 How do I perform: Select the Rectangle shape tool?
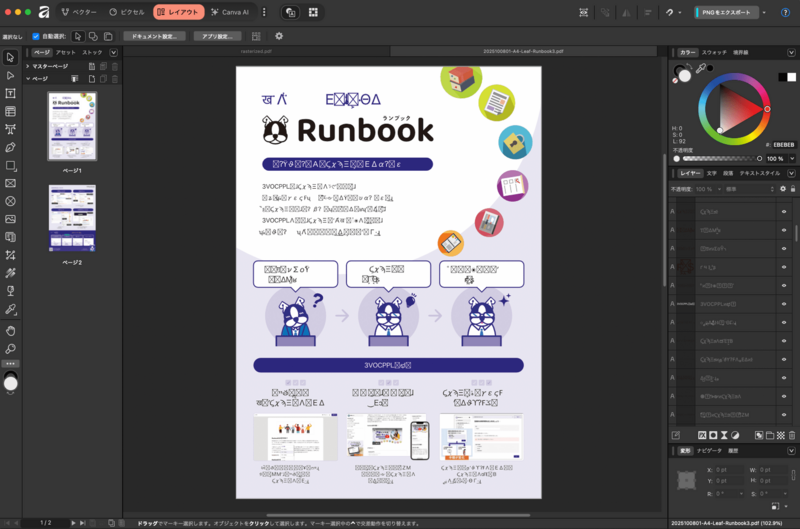pyautogui.click(x=10, y=165)
